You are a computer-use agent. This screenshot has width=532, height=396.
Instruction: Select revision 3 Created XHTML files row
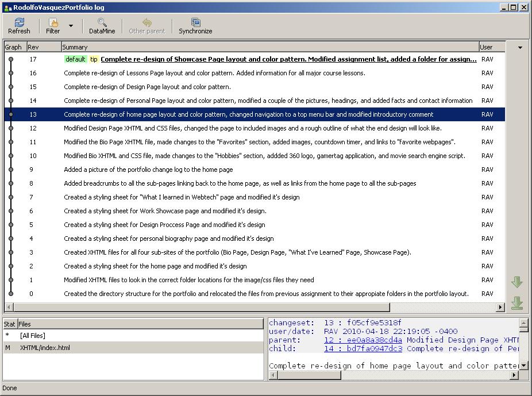point(255,252)
